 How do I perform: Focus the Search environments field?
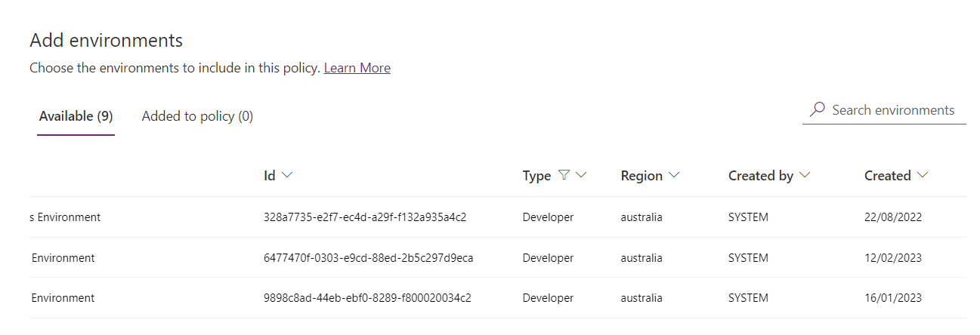click(893, 110)
